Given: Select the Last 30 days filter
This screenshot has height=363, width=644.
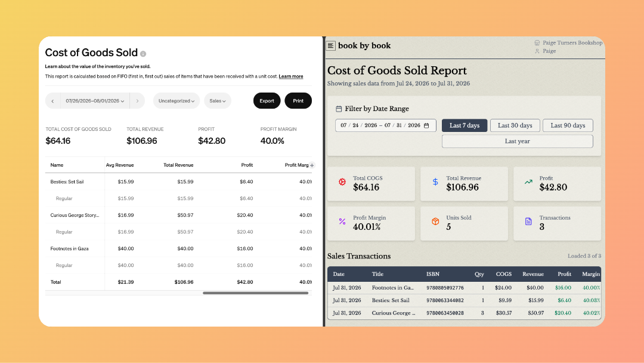Looking at the screenshot, I should click(x=515, y=125).
